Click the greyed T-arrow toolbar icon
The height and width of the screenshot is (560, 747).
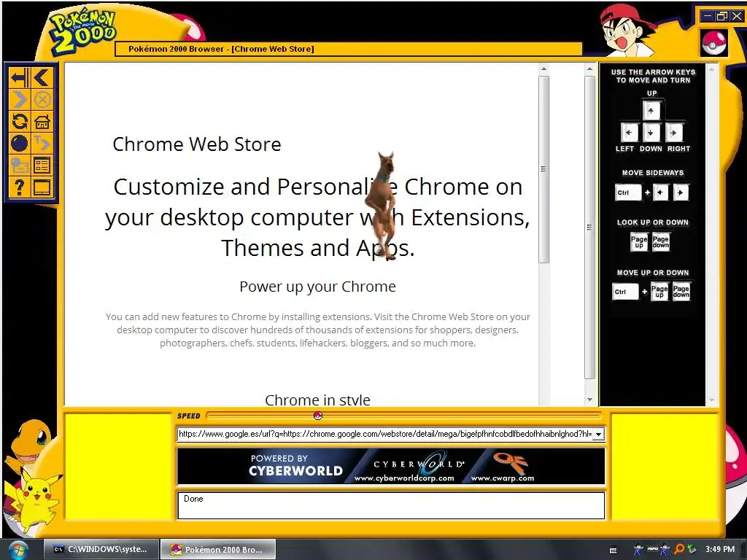point(42,144)
